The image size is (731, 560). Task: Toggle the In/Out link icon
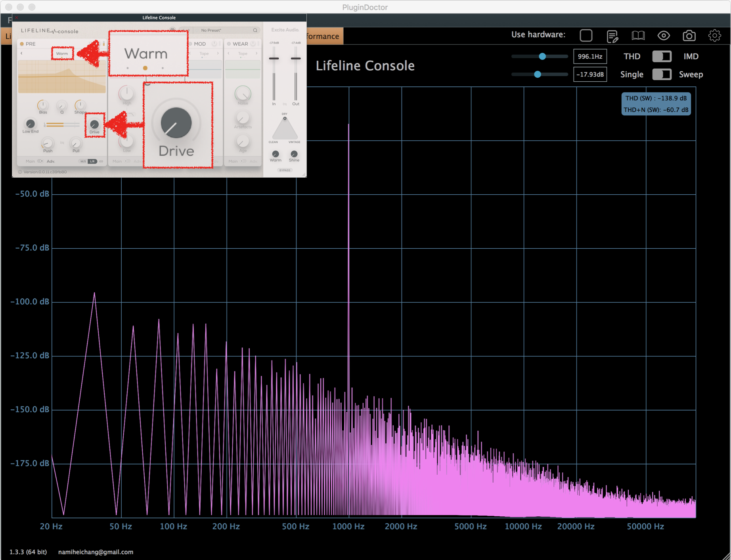(x=285, y=104)
